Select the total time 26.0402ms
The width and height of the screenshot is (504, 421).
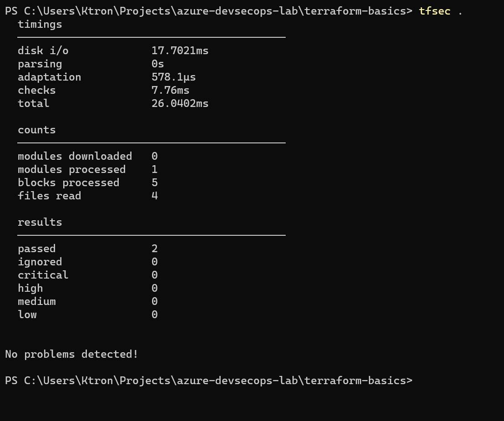pos(180,104)
